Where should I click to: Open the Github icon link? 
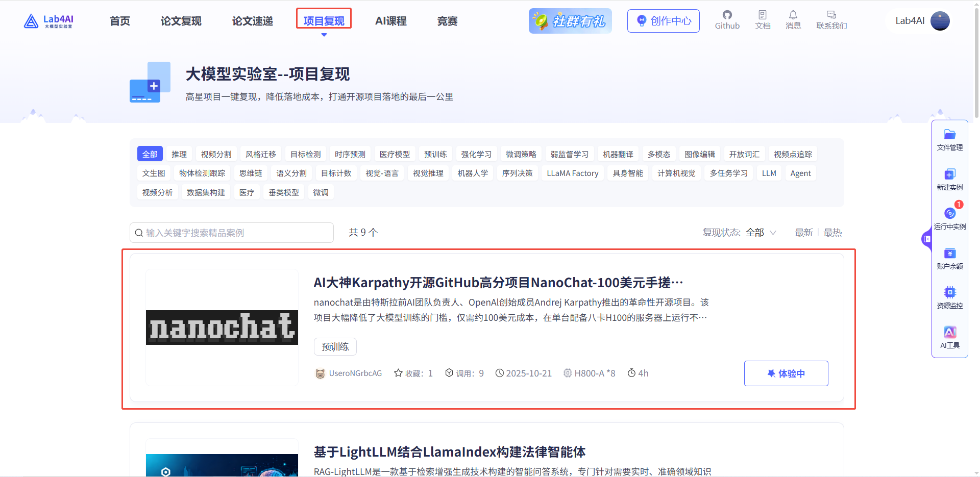coord(727,20)
